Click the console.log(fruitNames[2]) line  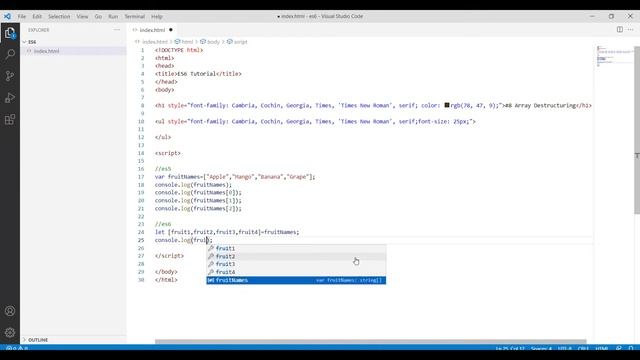198,208
